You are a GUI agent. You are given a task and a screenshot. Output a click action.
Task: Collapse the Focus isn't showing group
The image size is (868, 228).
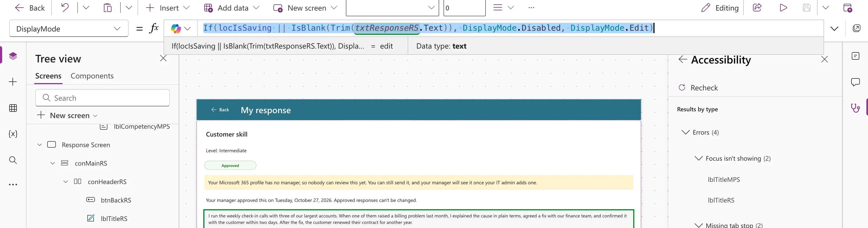coord(698,158)
